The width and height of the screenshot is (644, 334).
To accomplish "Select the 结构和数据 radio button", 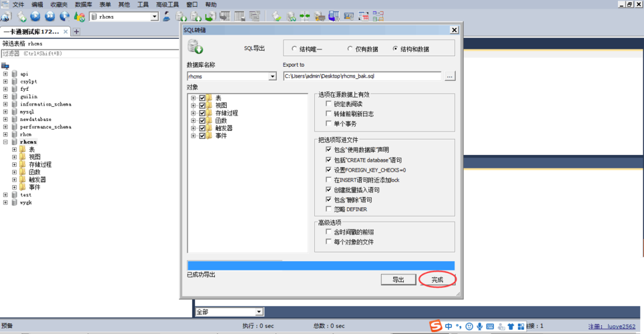I will click(395, 49).
